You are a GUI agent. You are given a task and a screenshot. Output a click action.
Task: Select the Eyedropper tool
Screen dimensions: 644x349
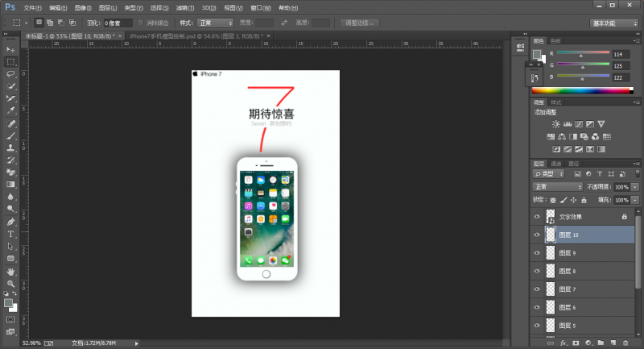click(11, 110)
